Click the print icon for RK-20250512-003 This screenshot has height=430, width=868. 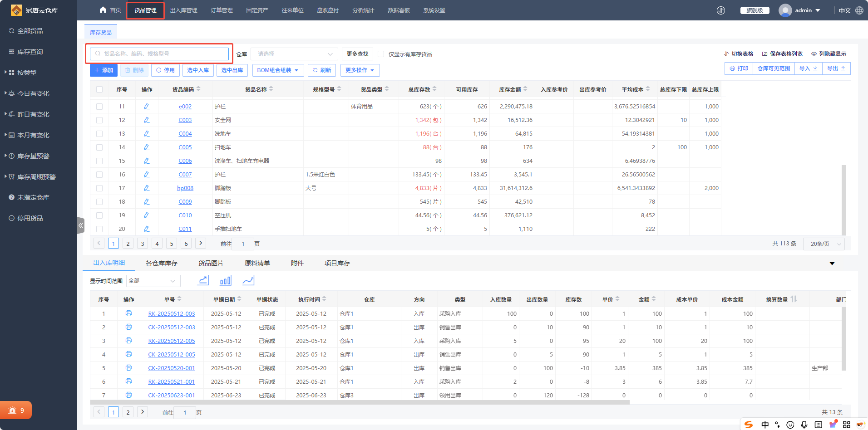click(128, 313)
